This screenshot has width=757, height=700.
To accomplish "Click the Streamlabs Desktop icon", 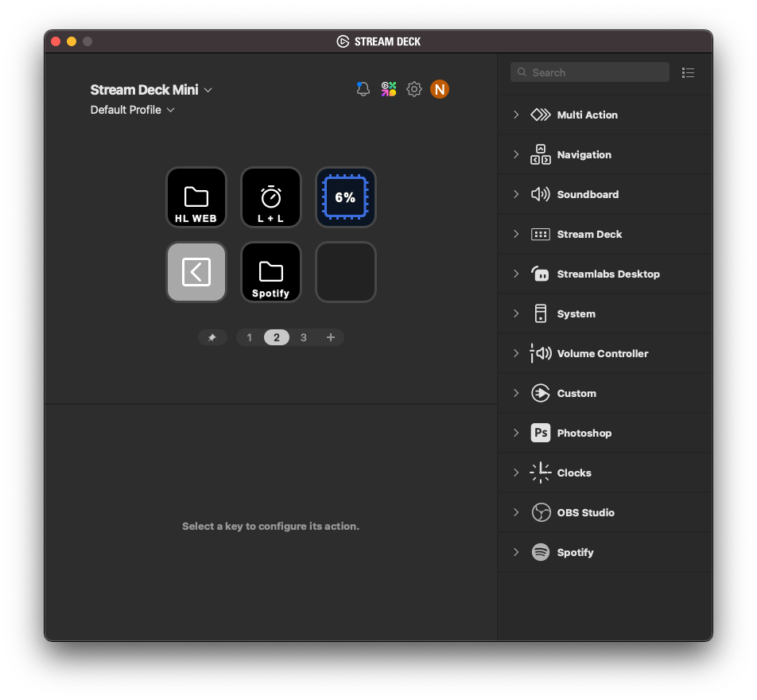I will tap(541, 274).
